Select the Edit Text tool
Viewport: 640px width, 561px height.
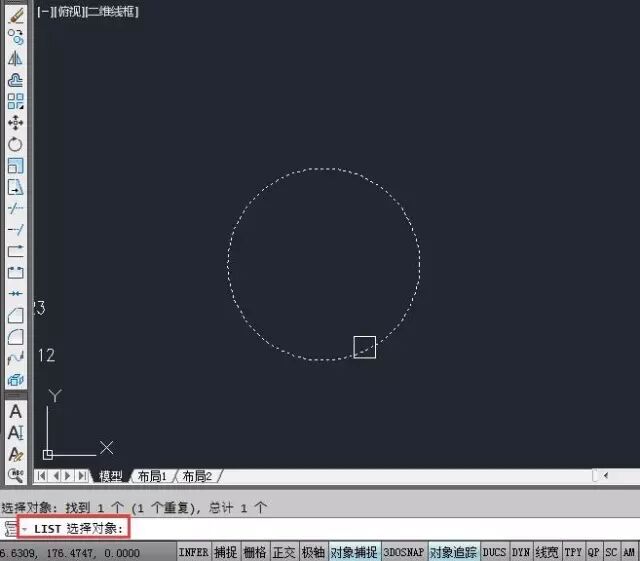[x=16, y=454]
